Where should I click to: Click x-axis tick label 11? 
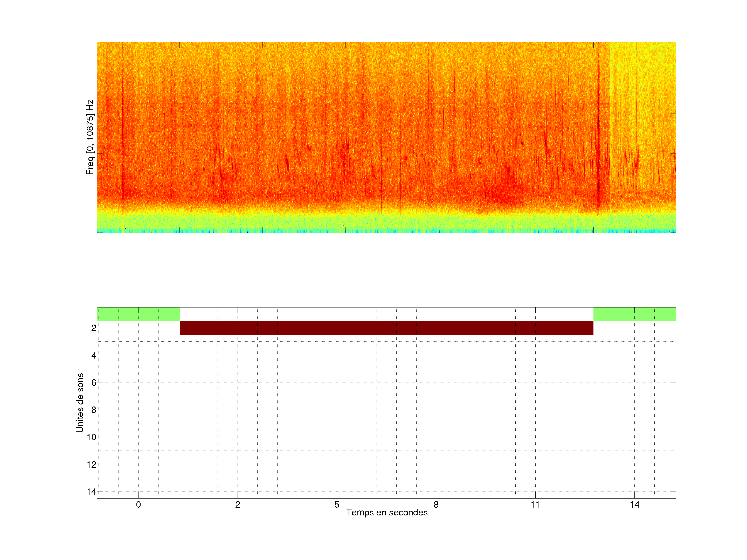(x=535, y=505)
